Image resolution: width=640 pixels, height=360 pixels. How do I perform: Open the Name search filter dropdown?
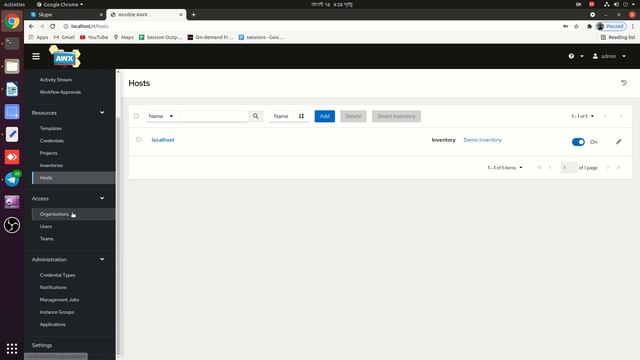(161, 116)
